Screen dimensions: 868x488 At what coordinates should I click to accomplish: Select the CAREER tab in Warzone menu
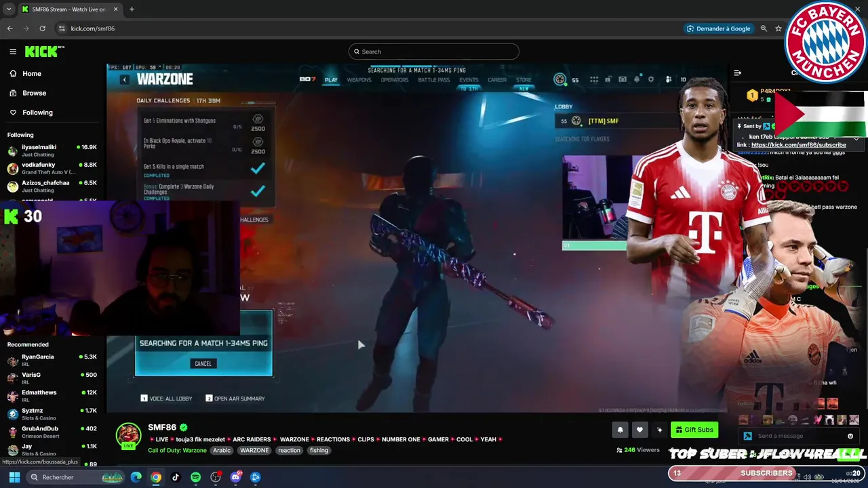coord(497,80)
